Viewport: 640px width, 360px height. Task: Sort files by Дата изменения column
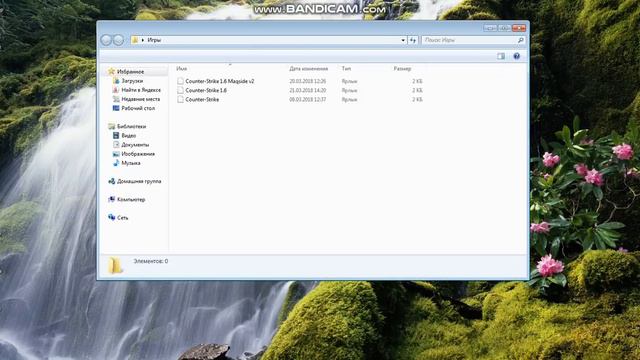coord(309,69)
